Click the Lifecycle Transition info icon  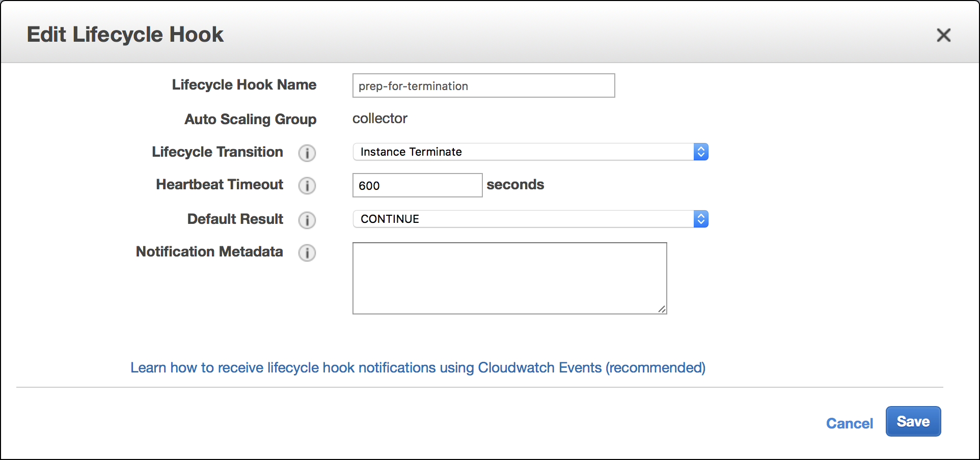click(x=307, y=153)
